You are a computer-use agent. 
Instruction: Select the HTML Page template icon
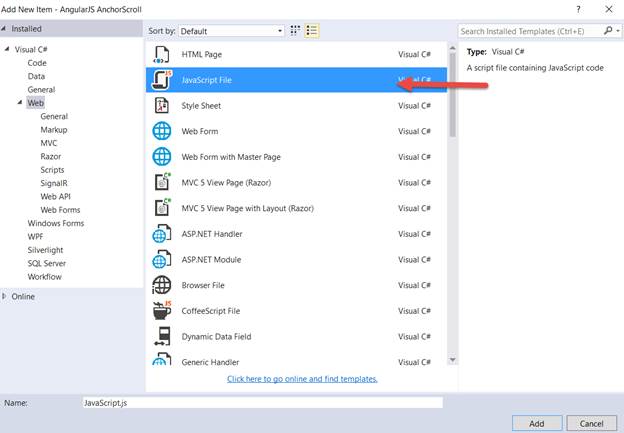[x=162, y=55]
